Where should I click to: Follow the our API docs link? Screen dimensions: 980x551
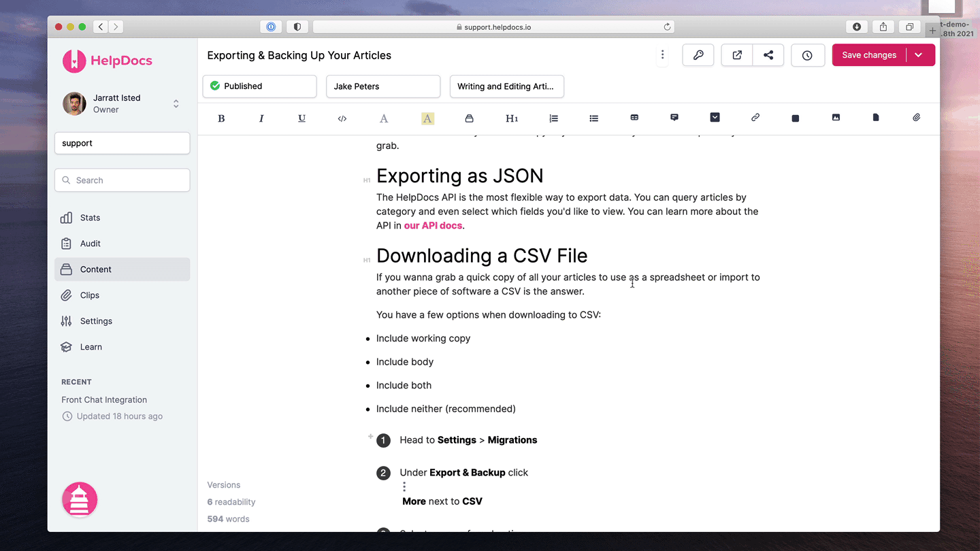tap(433, 225)
